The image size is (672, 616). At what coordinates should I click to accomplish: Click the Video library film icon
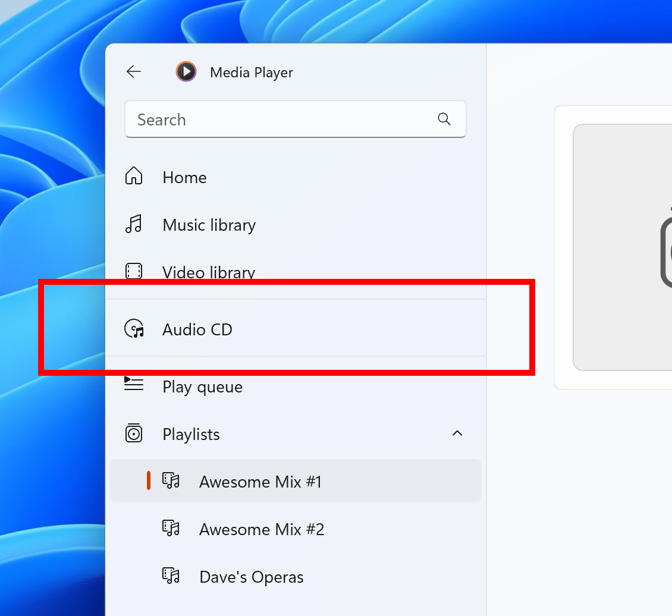point(134,271)
